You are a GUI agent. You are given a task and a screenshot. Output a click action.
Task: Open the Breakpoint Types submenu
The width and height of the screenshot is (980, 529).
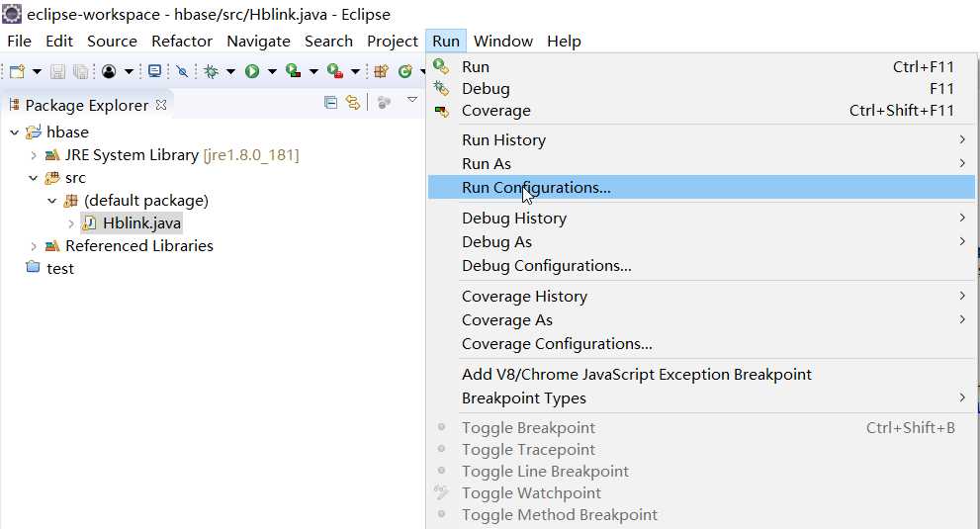pos(701,398)
